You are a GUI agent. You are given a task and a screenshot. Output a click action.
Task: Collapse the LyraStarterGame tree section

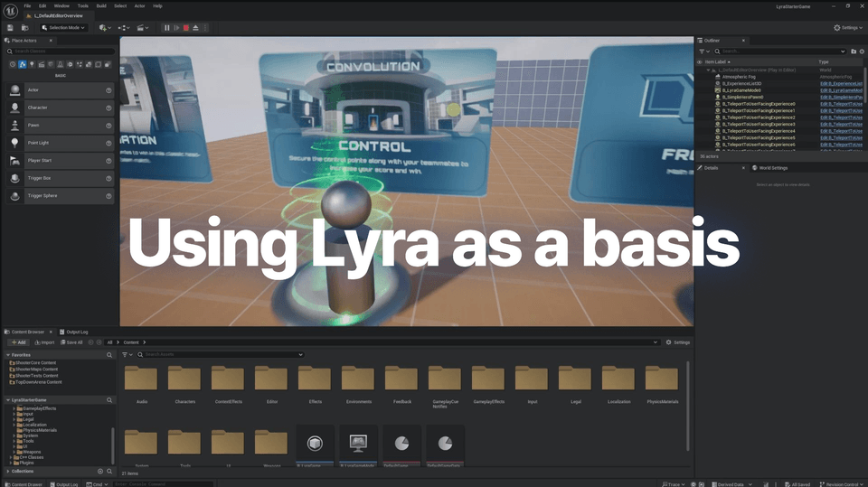point(8,400)
